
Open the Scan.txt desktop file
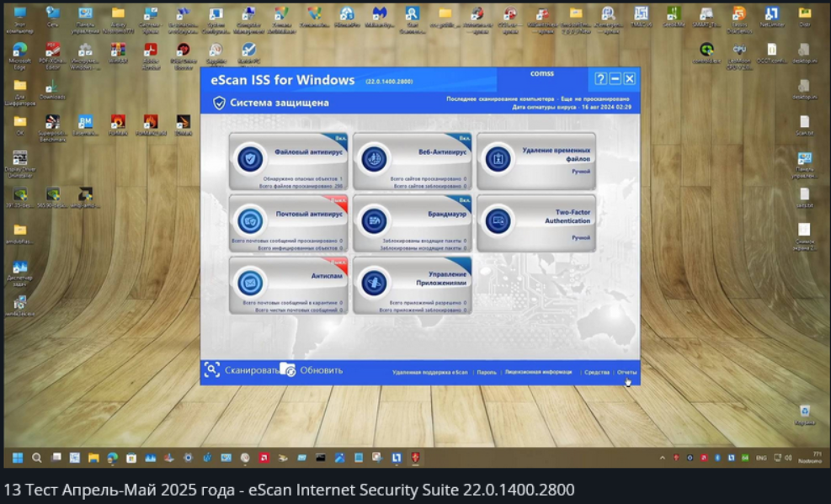(x=805, y=122)
